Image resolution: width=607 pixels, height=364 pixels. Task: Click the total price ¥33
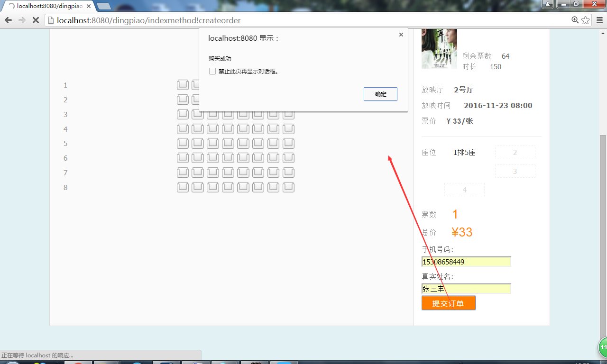tap(462, 232)
